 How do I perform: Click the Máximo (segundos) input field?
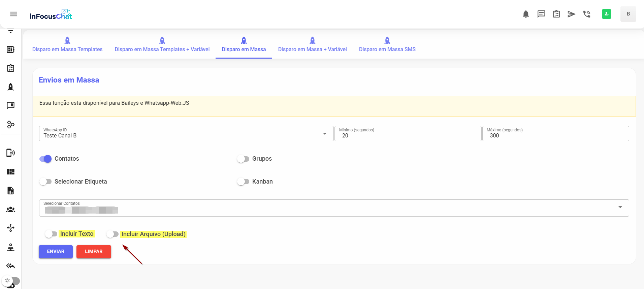555,135
